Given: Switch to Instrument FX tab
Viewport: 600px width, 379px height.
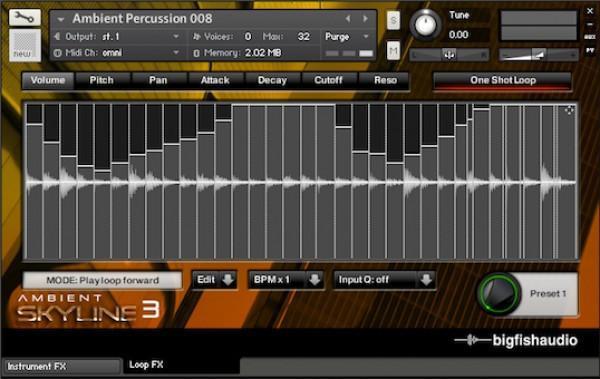Looking at the screenshot, I should [61, 366].
